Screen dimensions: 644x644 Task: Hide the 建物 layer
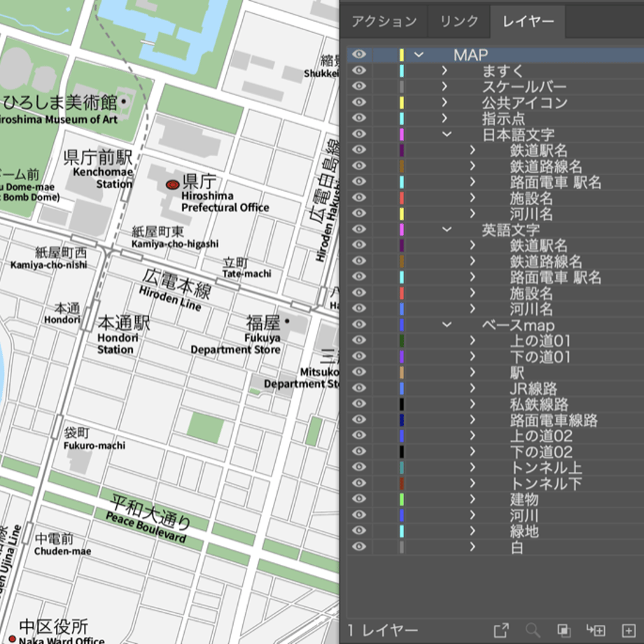click(x=359, y=498)
